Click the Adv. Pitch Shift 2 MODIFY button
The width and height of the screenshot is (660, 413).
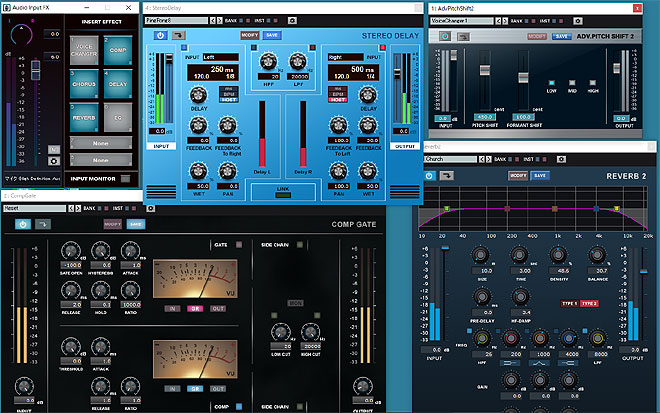point(537,37)
